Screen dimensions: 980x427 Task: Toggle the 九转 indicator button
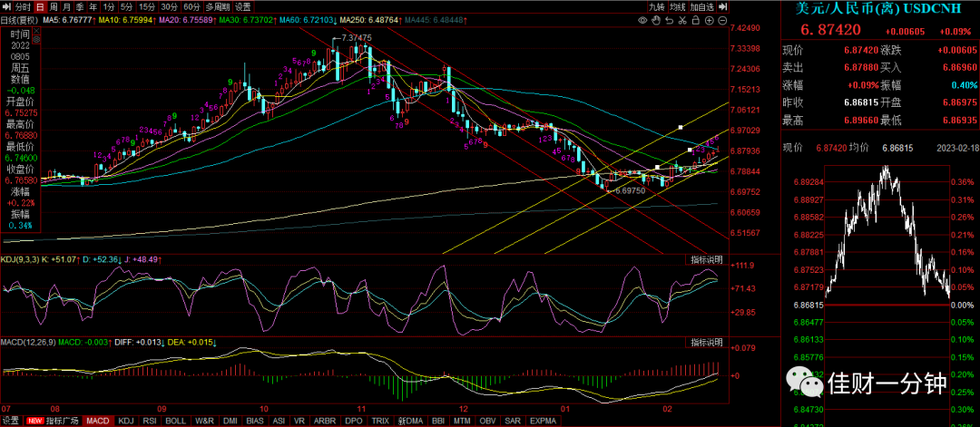[x=658, y=7]
